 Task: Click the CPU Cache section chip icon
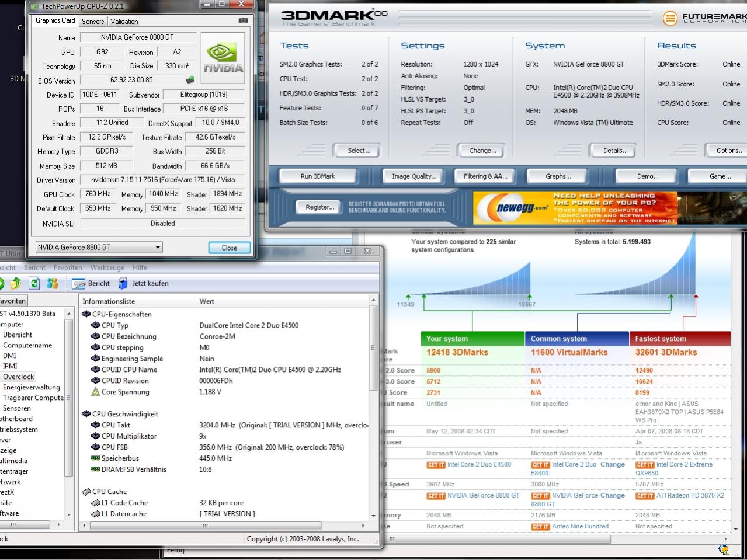(86, 492)
